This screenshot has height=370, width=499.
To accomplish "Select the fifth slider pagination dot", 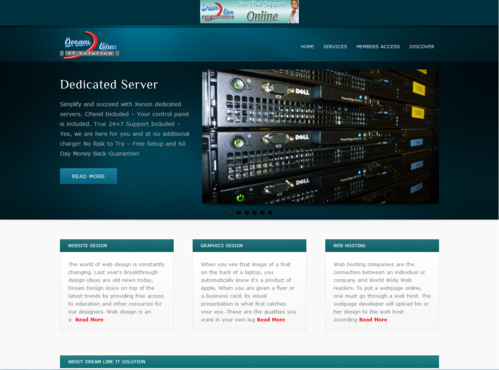I will 262,213.
